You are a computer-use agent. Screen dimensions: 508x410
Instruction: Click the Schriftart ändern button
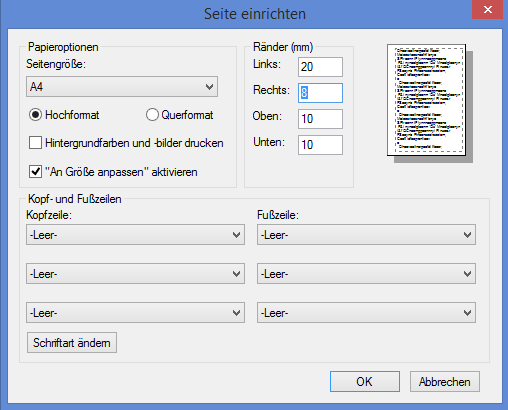click(x=72, y=343)
